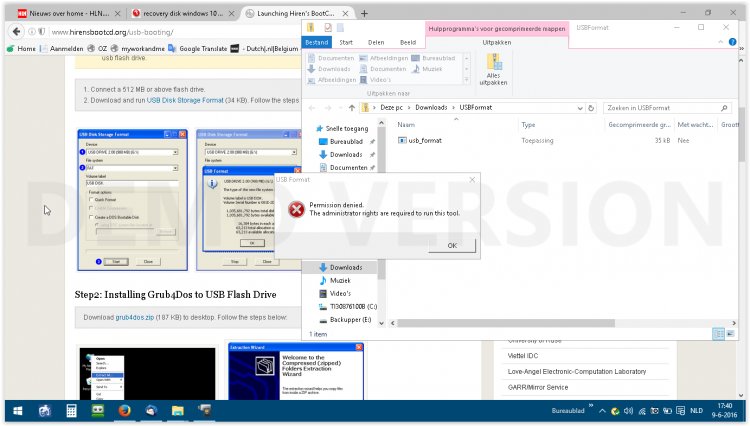The image size is (750, 426).
Task: Refresh the USBFormat folder view
Action: [x=593, y=106]
